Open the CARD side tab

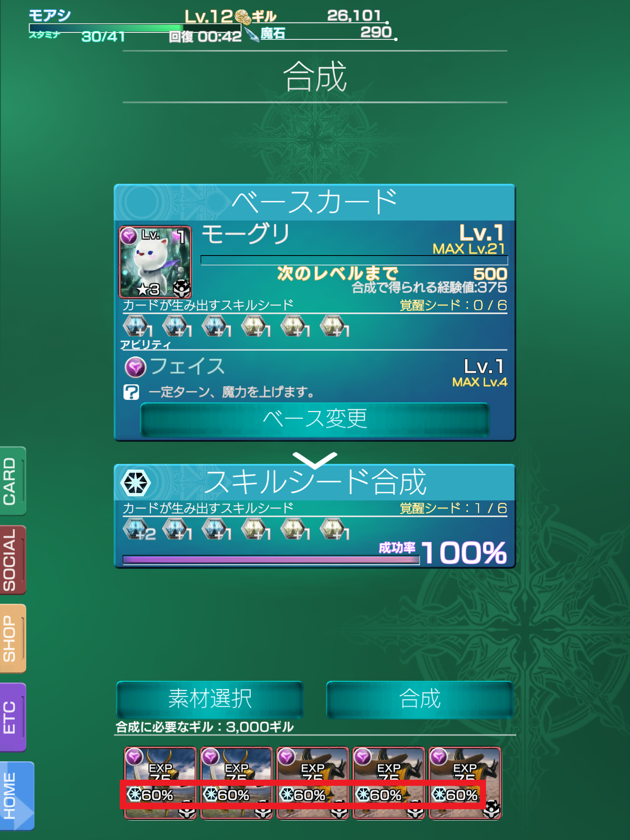(x=13, y=481)
